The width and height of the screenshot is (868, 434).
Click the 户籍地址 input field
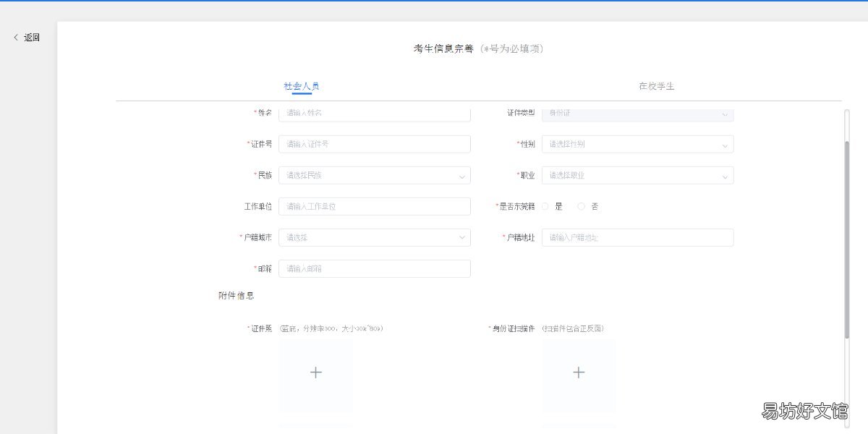[x=638, y=237]
